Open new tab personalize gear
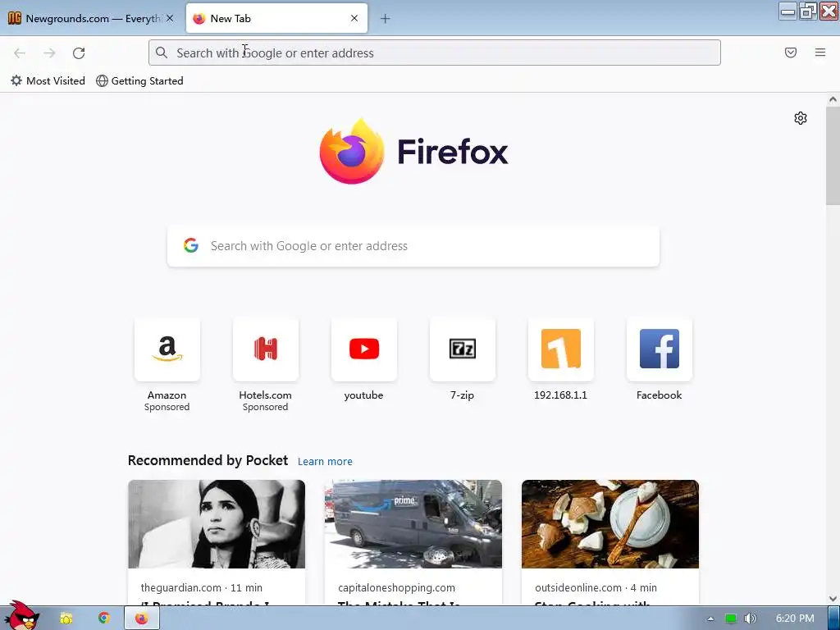The height and width of the screenshot is (630, 840). pyautogui.click(x=801, y=118)
